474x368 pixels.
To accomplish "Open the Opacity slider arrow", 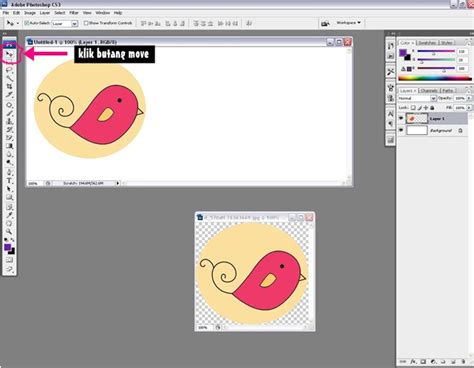I will pyautogui.click(x=469, y=98).
